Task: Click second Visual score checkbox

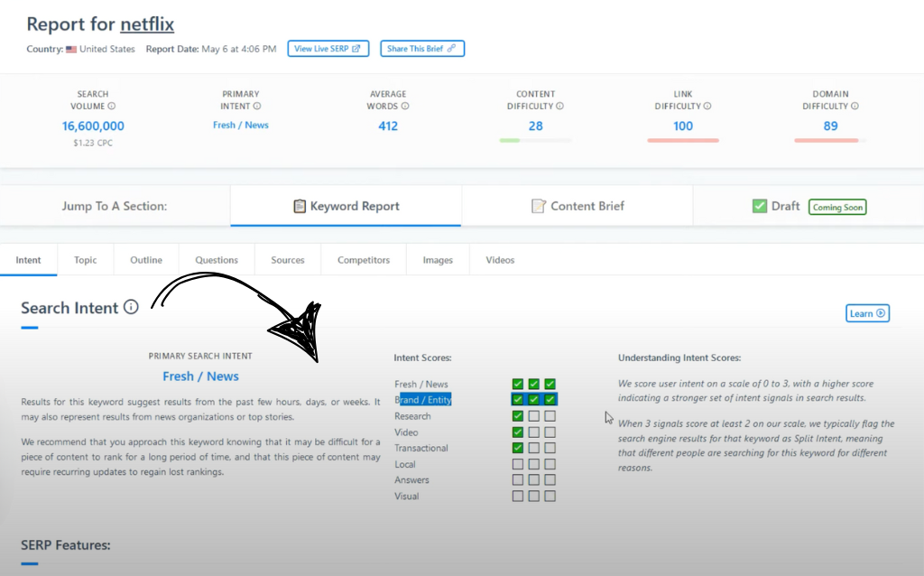Action: pyautogui.click(x=534, y=496)
